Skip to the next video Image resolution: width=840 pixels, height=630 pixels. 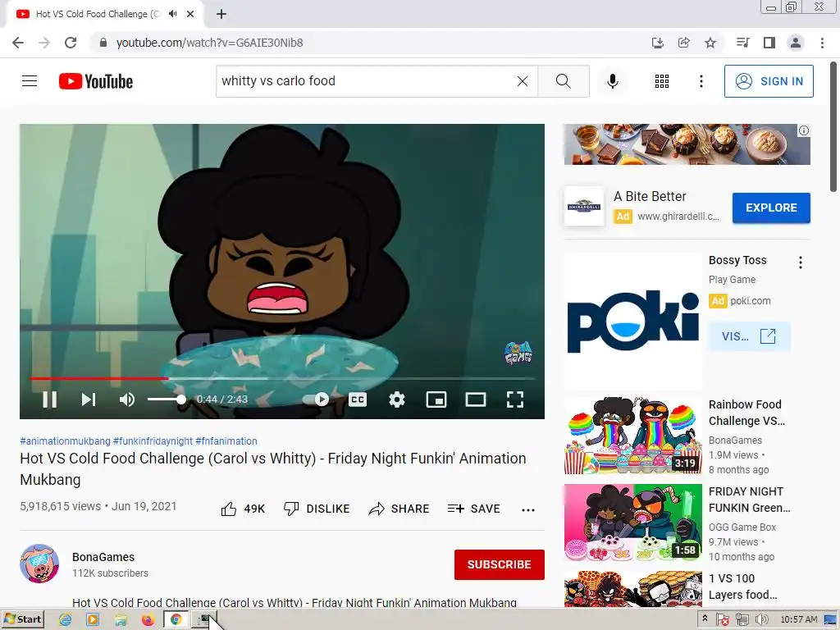pos(89,399)
